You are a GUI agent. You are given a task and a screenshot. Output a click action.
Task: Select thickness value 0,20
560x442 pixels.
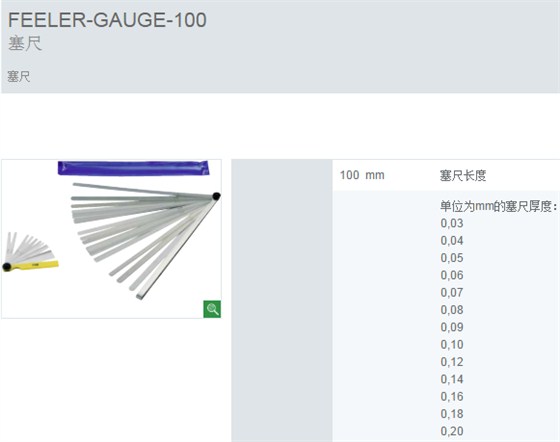point(452,431)
